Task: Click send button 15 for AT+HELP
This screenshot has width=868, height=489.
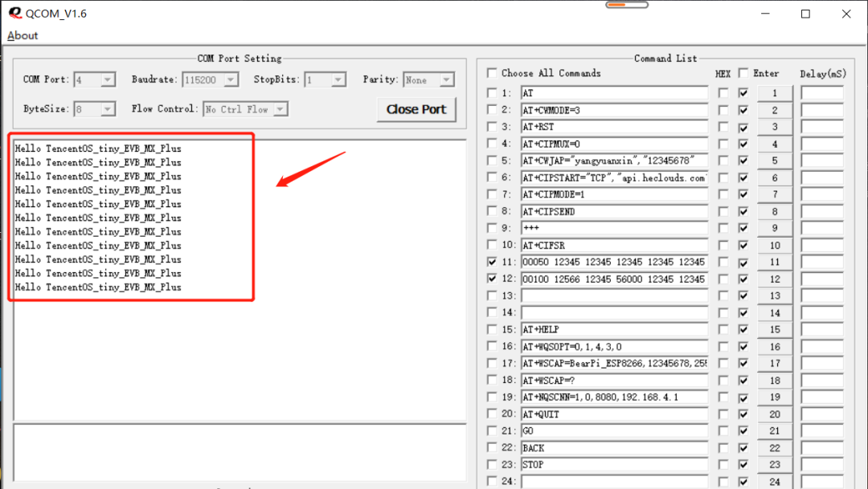Action: coord(775,329)
